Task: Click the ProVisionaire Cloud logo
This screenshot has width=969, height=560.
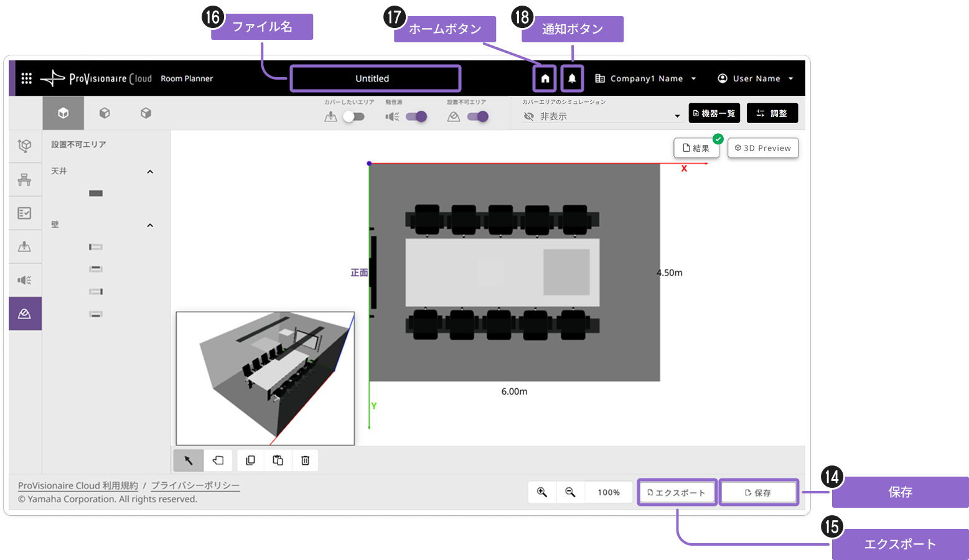Action: coord(96,78)
